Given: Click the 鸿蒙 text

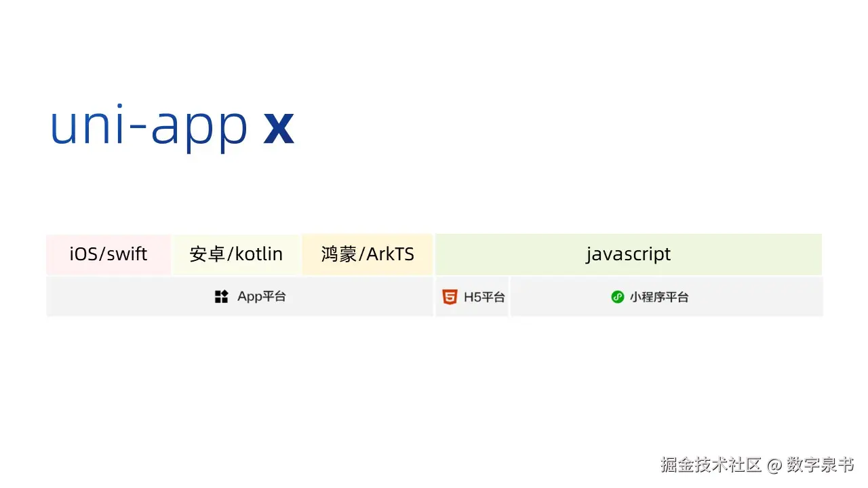Looking at the screenshot, I should 338,255.
